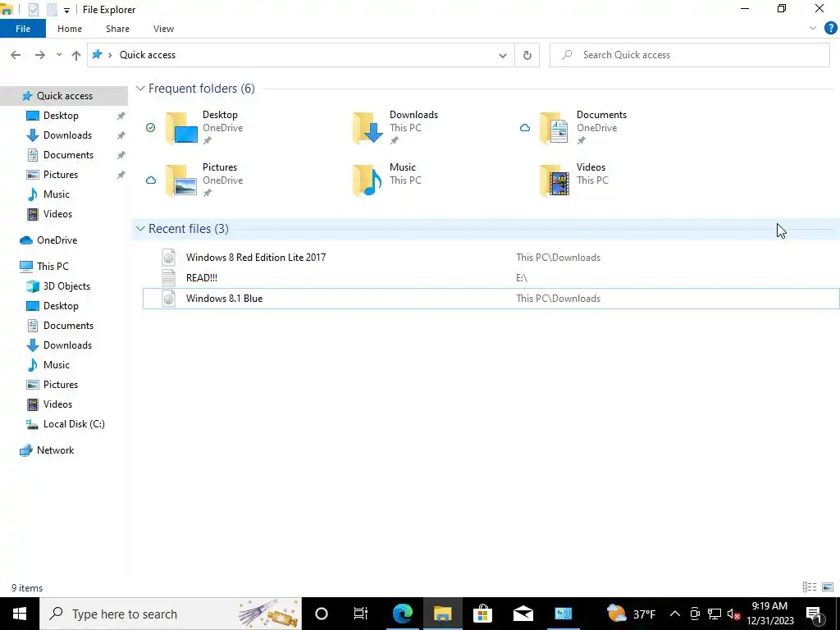Open the View ribbon tab
The height and width of the screenshot is (630, 840).
point(163,29)
